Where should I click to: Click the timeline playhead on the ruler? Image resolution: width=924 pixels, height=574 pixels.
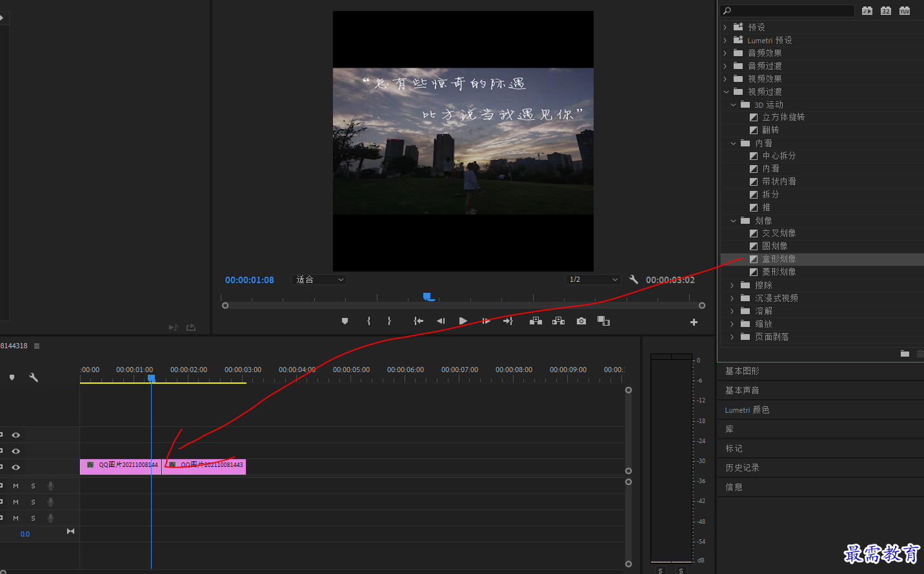pos(151,379)
